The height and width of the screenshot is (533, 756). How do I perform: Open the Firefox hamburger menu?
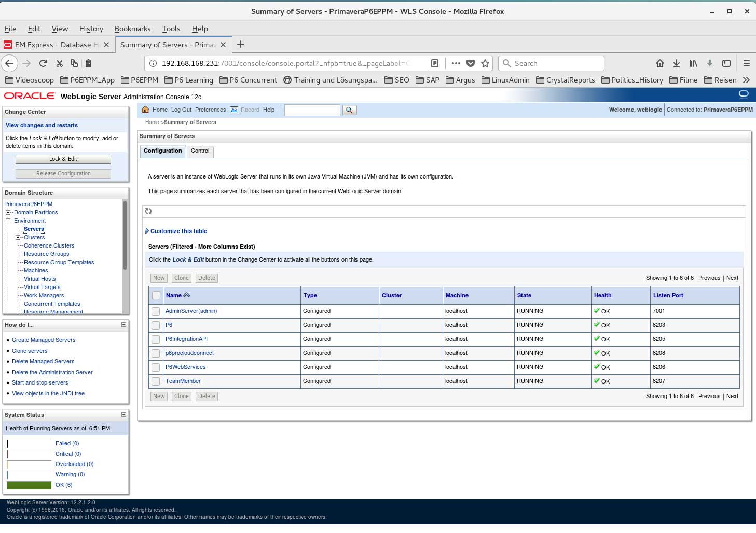pos(746,63)
